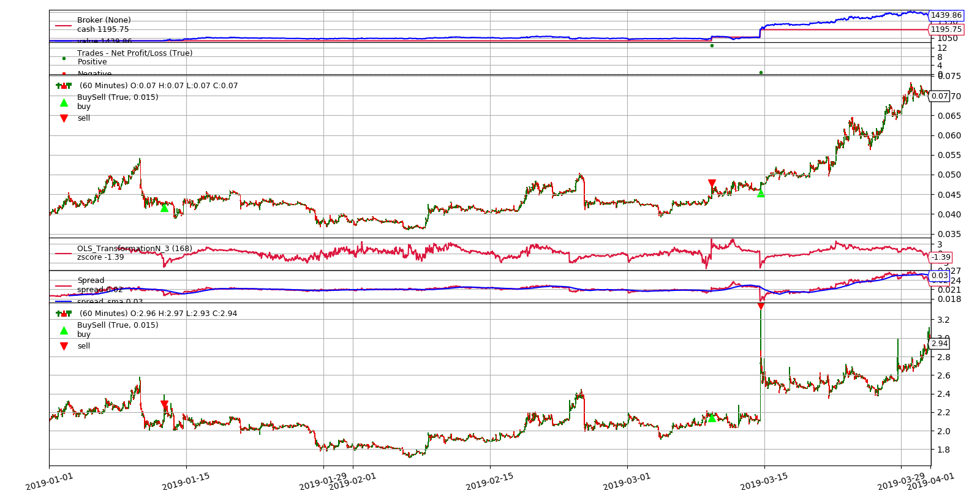Click the 12 tick on Trades panel axis
Image resolution: width=980 pixels, height=490 pixels.
coord(942,48)
